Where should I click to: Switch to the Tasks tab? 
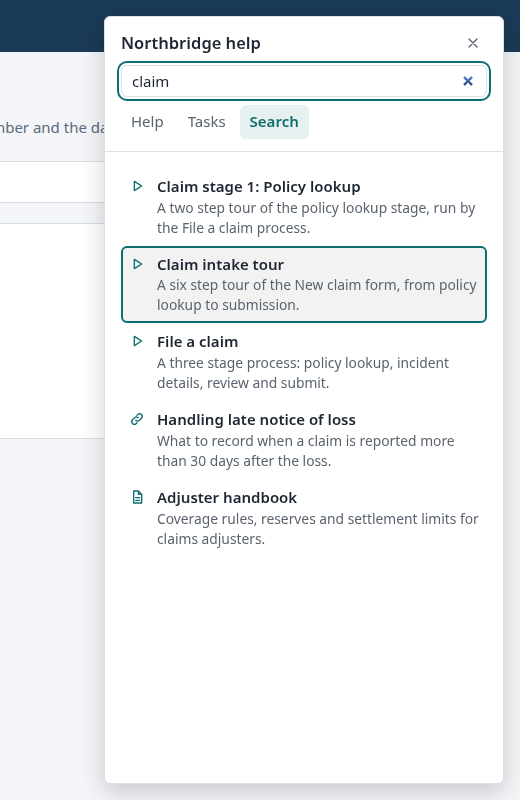(206, 122)
